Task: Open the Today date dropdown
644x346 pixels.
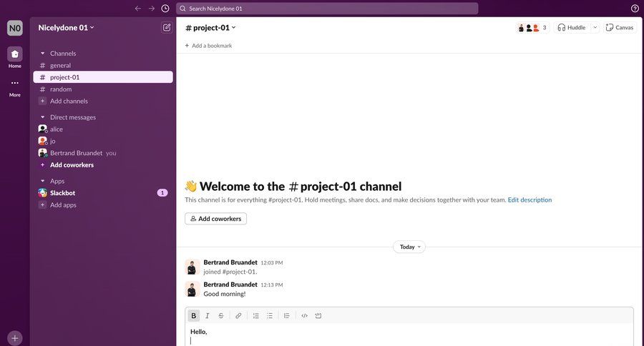Action: point(409,247)
